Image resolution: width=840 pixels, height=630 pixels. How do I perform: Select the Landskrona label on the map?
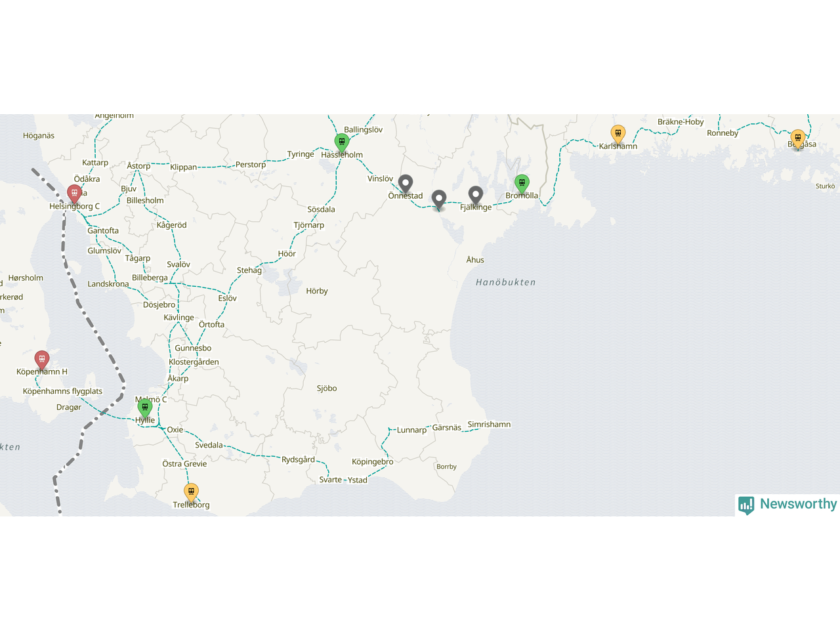(108, 284)
